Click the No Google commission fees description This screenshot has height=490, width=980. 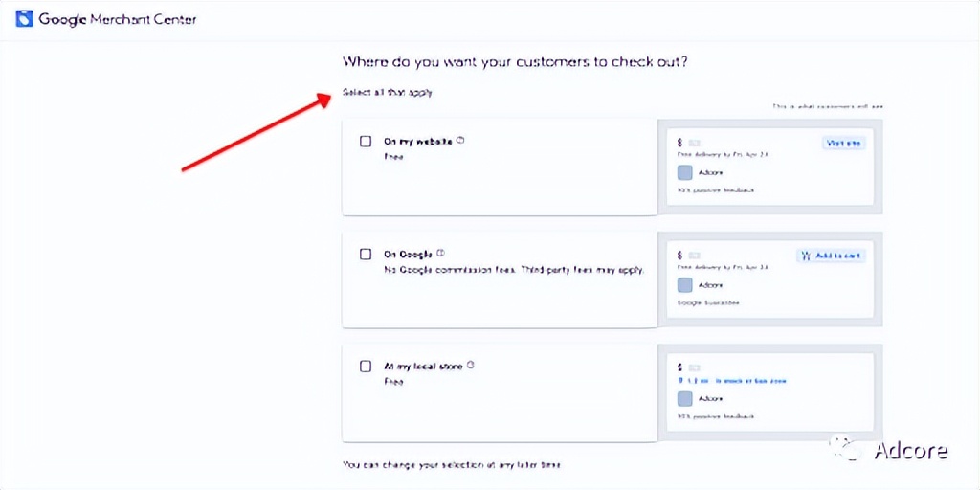point(514,270)
